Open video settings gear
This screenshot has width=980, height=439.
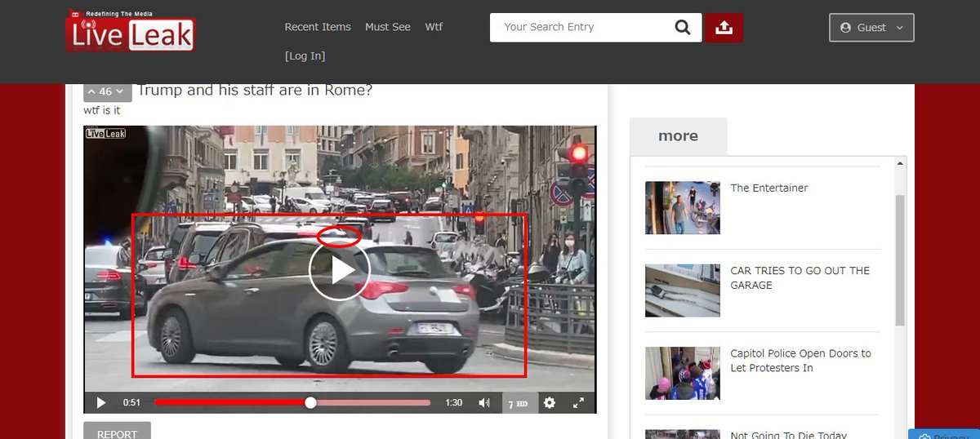(550, 402)
